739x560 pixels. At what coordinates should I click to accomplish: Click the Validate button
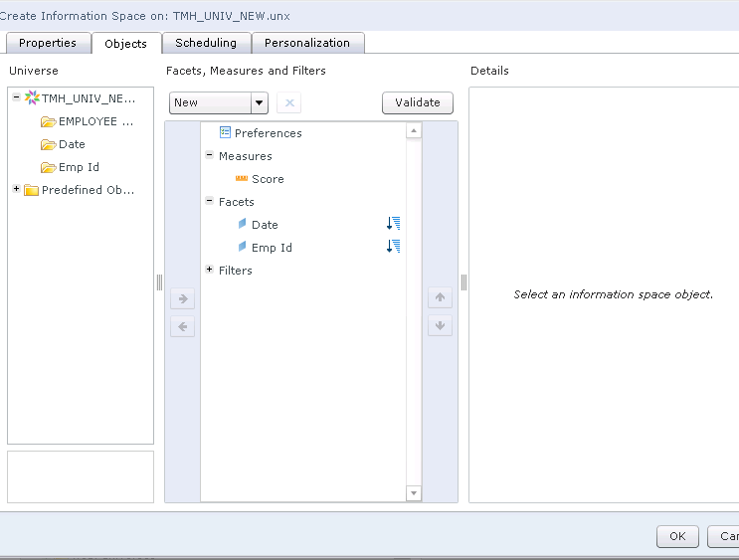(418, 102)
